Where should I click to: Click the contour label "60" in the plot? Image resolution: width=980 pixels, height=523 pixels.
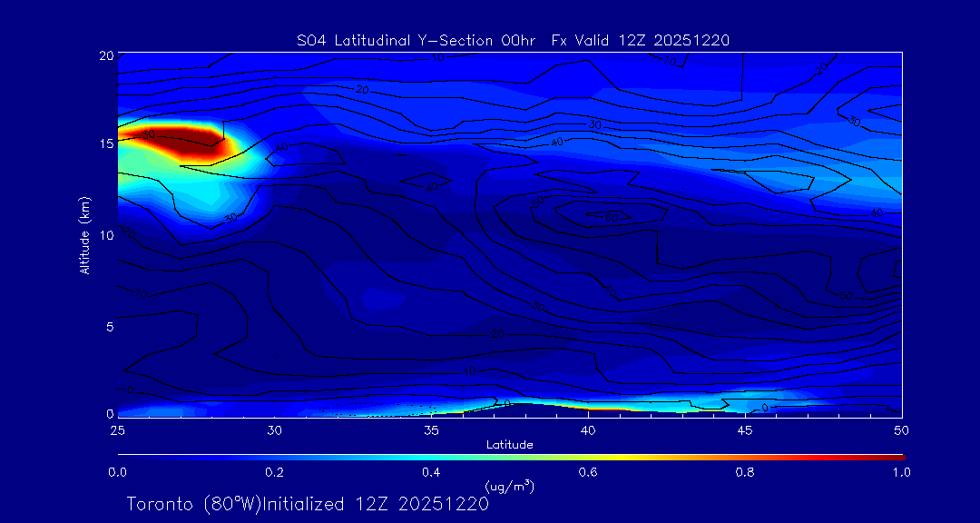[612, 216]
